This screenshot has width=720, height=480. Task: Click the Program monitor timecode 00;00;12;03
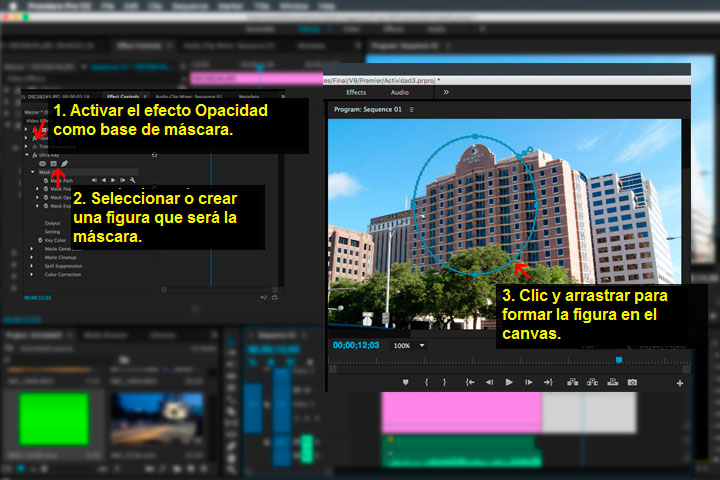356,345
